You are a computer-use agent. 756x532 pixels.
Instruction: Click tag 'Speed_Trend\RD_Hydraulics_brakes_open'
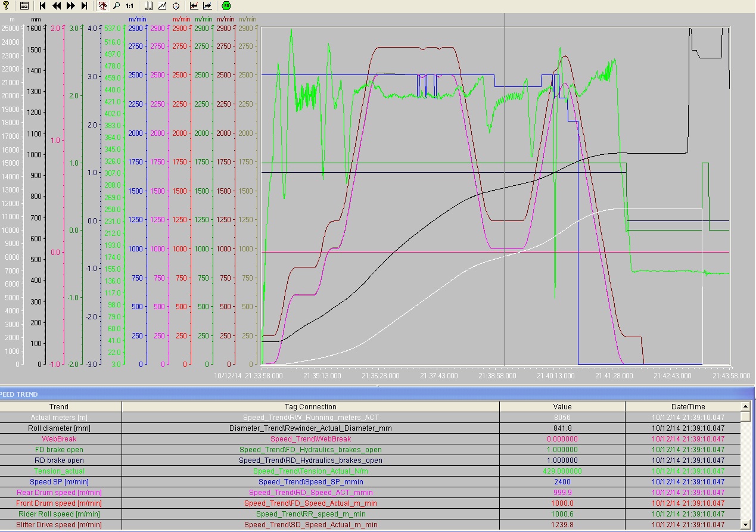(310, 461)
